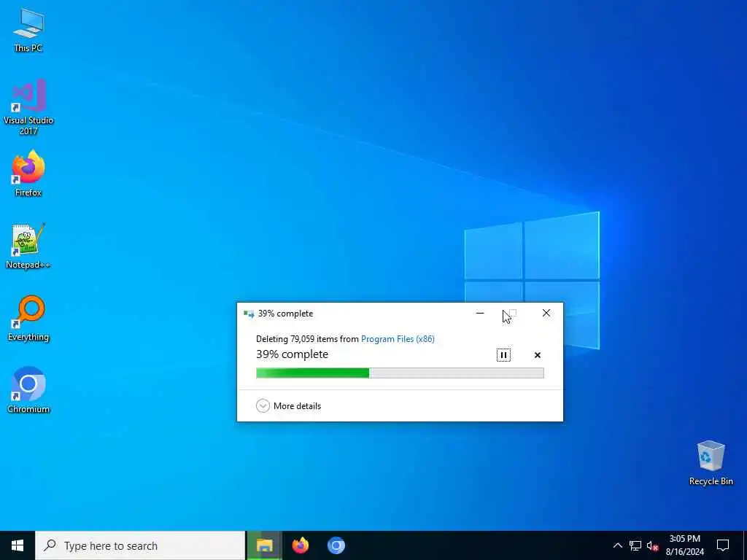This screenshot has height=560, width=747.
Task: Click the disabled maximize button in dialog
Action: tap(513, 313)
